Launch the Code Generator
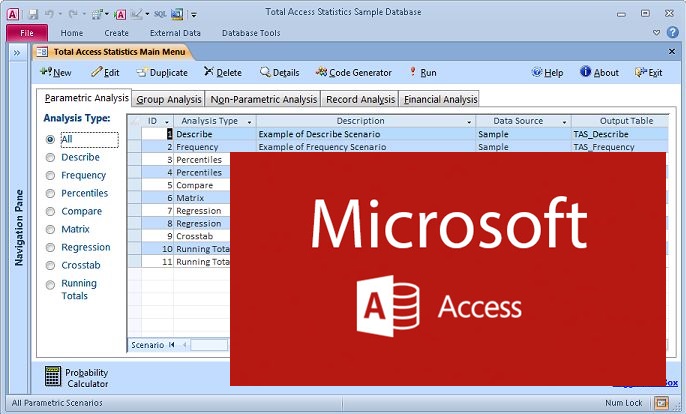 pos(354,72)
